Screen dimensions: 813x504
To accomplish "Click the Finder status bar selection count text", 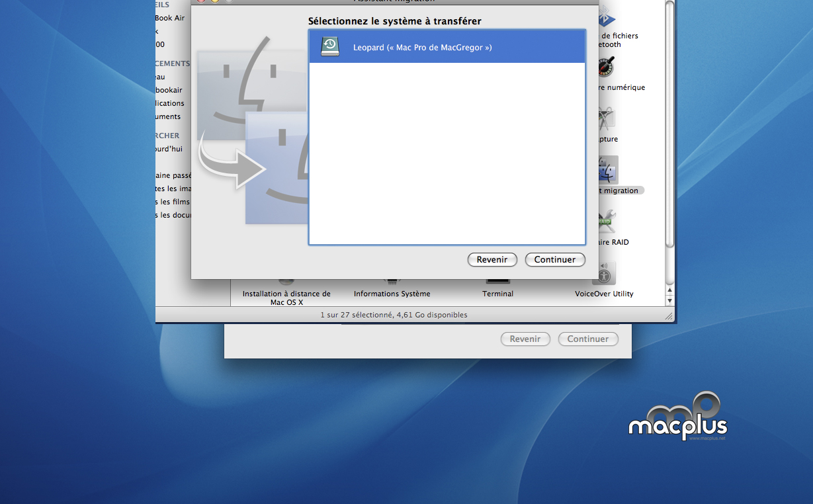I will click(x=394, y=315).
